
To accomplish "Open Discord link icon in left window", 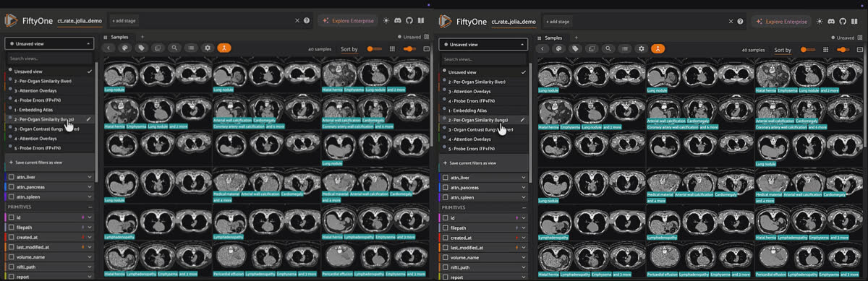I will coord(399,21).
